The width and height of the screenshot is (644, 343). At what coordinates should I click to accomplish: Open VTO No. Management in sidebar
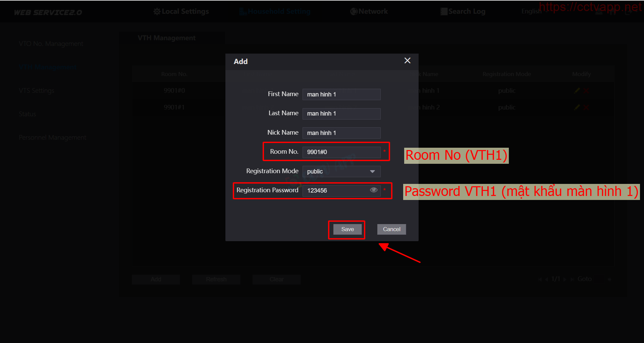pyautogui.click(x=51, y=44)
